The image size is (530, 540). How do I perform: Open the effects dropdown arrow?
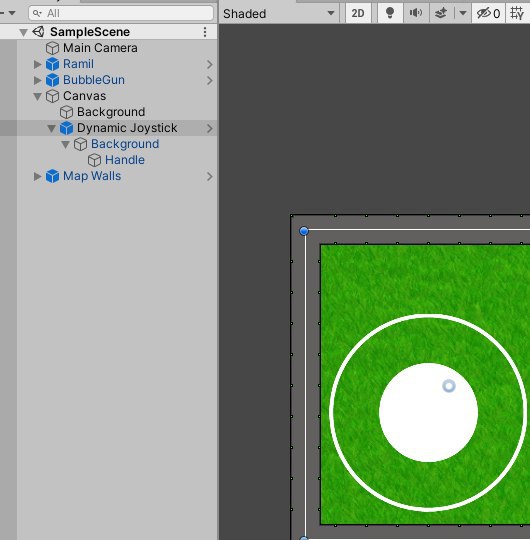tap(463, 13)
